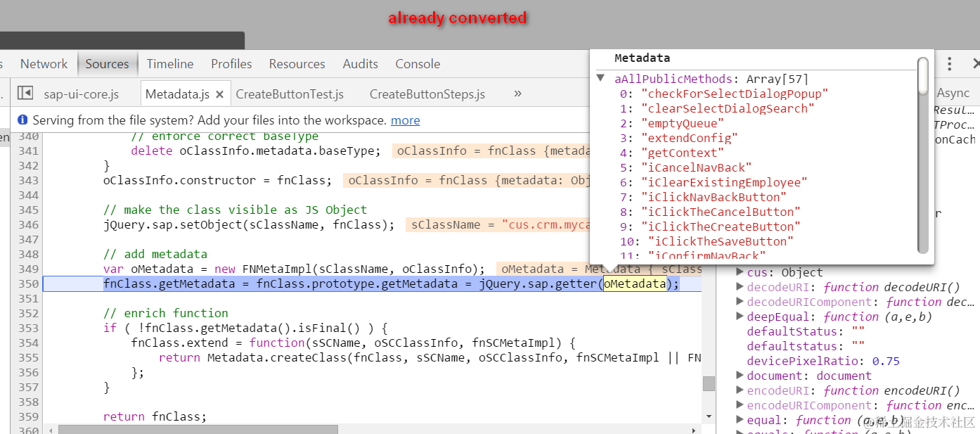Switch to the Sources panel tab
980x434 pixels.
(108, 64)
